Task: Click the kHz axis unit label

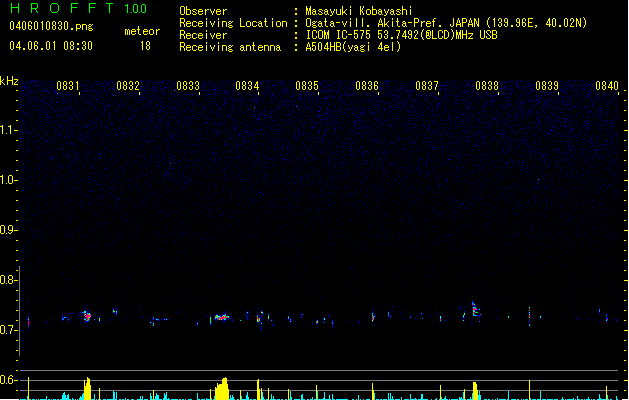Action: 9,81
